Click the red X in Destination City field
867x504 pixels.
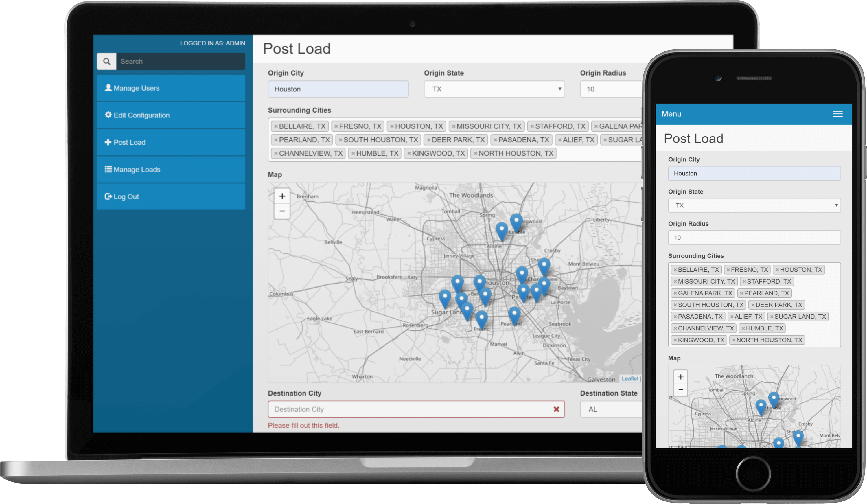click(x=556, y=409)
